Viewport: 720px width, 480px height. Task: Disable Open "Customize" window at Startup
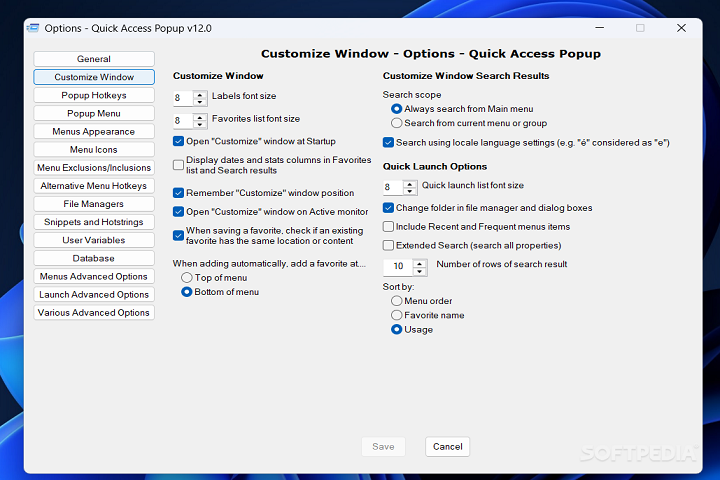pos(178,142)
